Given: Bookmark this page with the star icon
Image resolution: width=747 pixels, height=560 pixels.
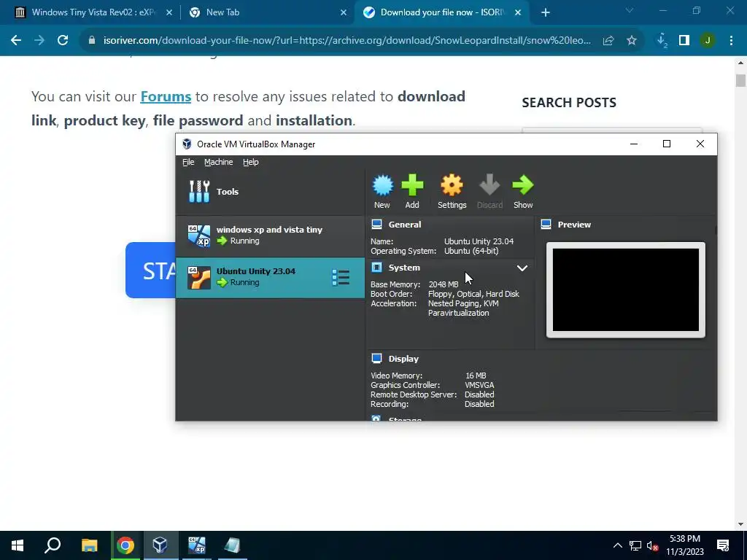Looking at the screenshot, I should click(x=632, y=41).
